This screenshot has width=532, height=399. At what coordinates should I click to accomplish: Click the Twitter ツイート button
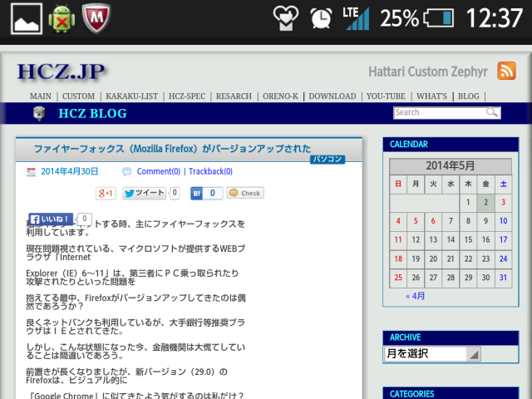(x=144, y=193)
